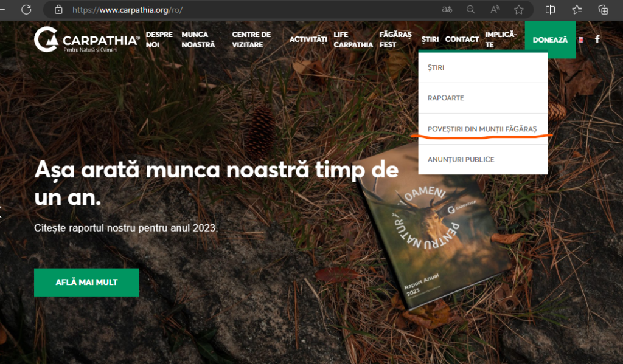Viewport: 623px width, 364px height.
Task: Open the ACTIVITĂȚI menu
Action: pyautogui.click(x=308, y=39)
